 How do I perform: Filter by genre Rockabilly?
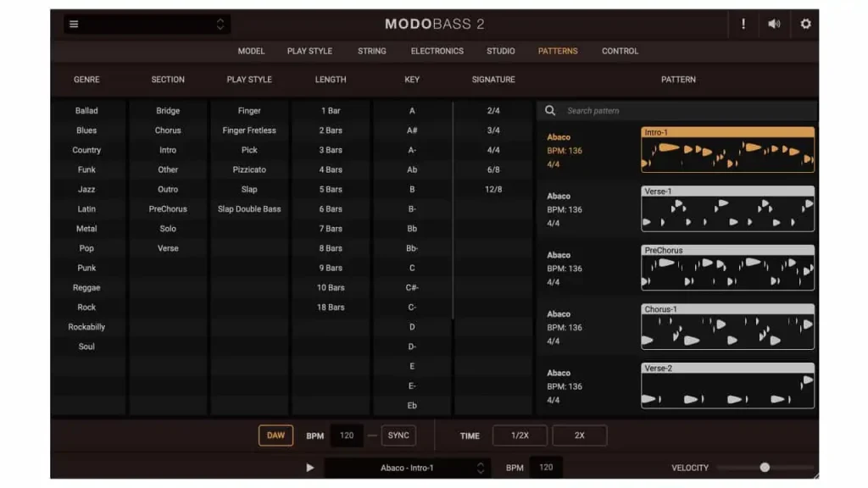[86, 327]
